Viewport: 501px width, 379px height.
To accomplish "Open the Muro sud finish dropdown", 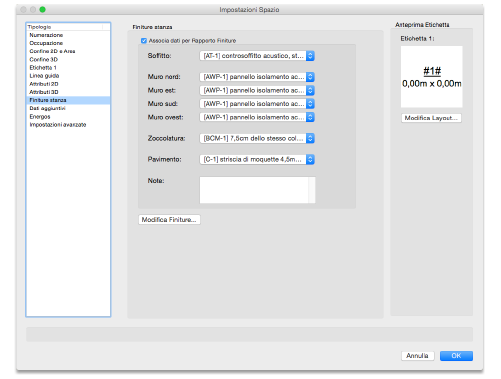I will (257, 104).
